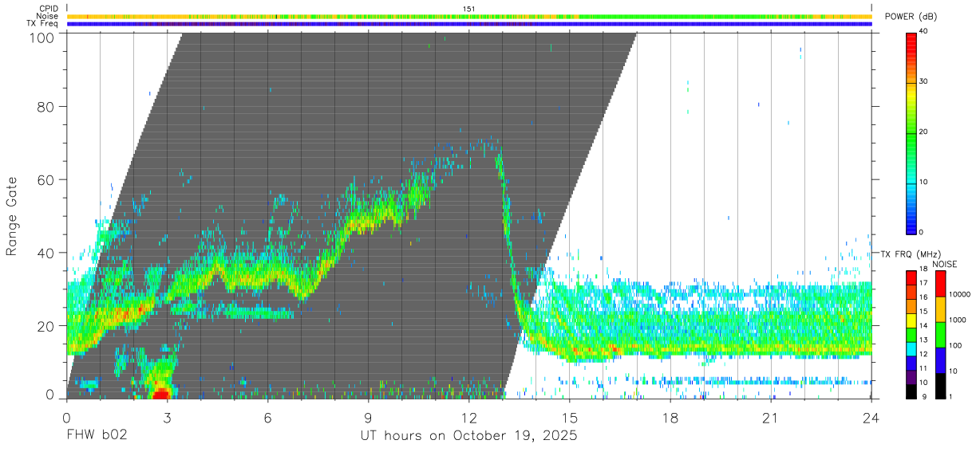Viewport: 980px width, 452px height.
Task: Click the TX frequency colorbar
Action: [911, 334]
